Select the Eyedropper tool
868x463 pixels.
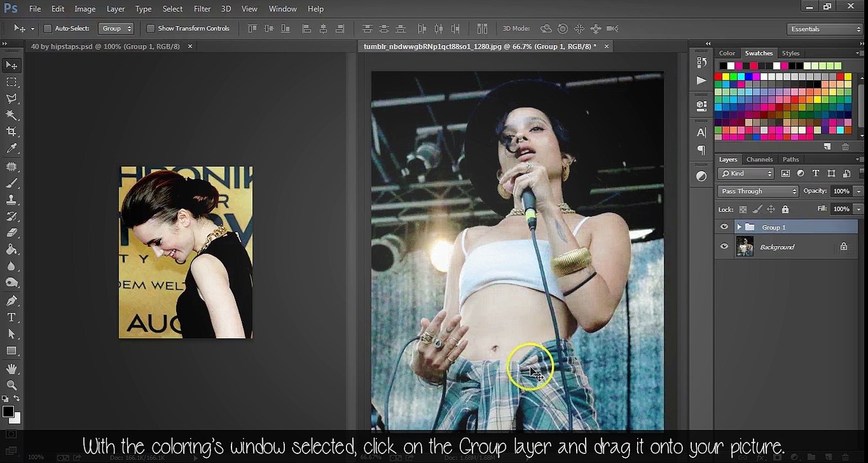coord(12,149)
